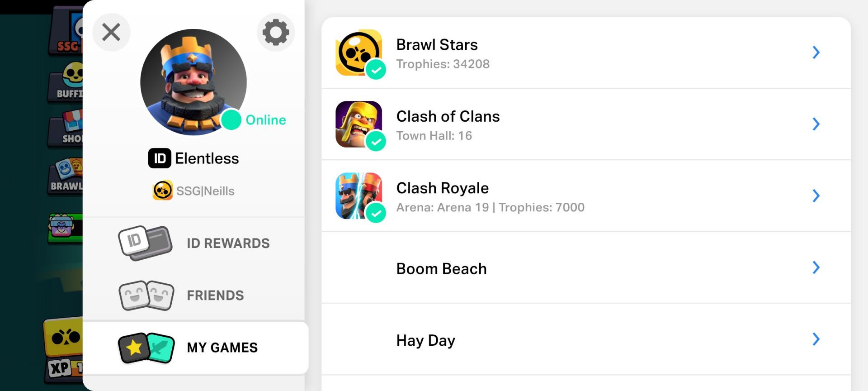Click the black ID badge beside Elentless
868x391 pixels.
[160, 158]
